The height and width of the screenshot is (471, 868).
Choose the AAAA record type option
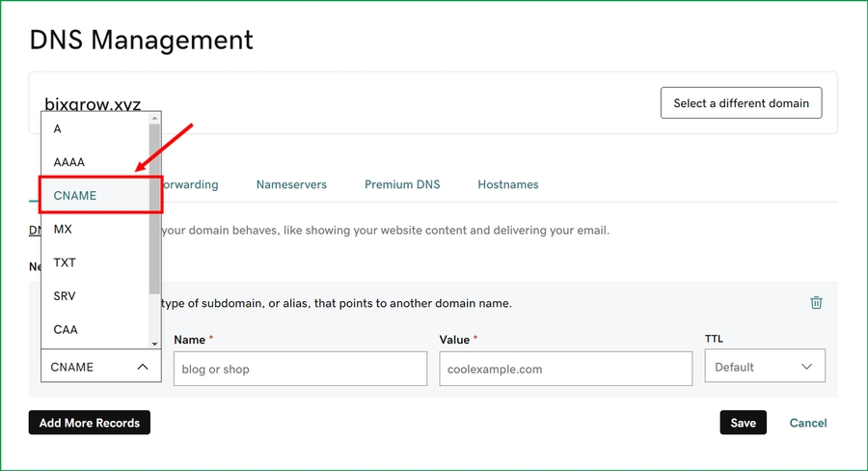click(69, 162)
